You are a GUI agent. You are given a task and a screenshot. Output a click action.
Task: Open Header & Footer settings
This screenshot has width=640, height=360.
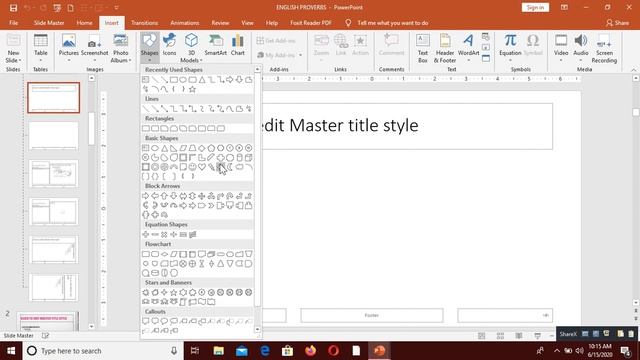444,49
